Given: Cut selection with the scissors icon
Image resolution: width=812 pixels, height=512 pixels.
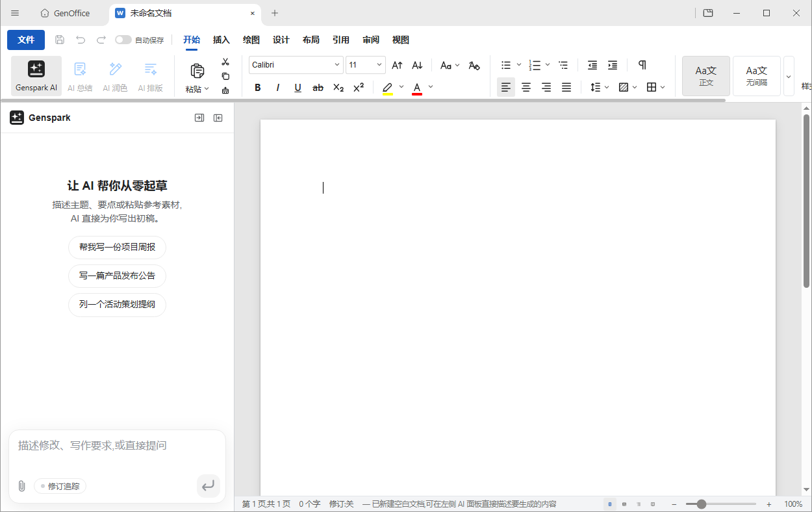Looking at the screenshot, I should point(225,62).
